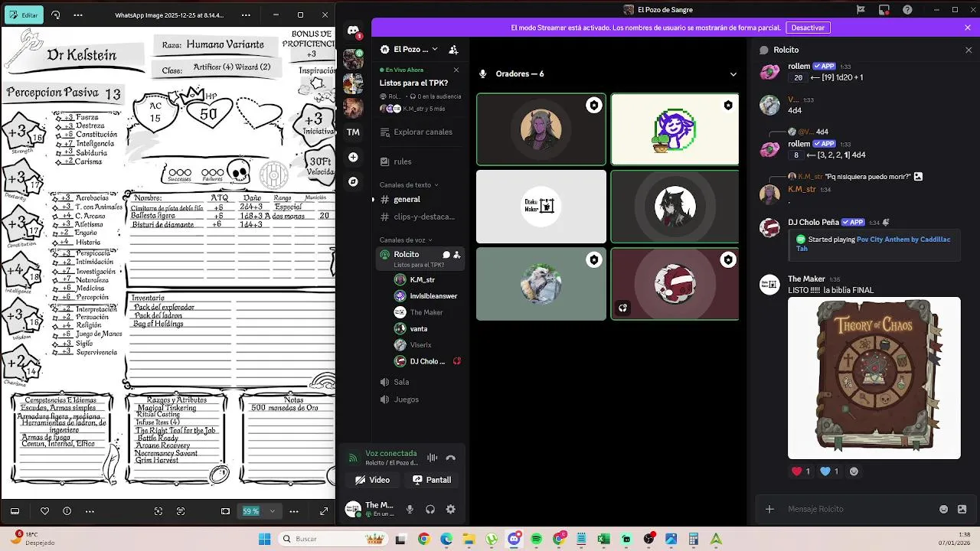This screenshot has height=551, width=980.
Task: Toggle filmstrip icon in Photos bottom bar
Action: [15, 511]
